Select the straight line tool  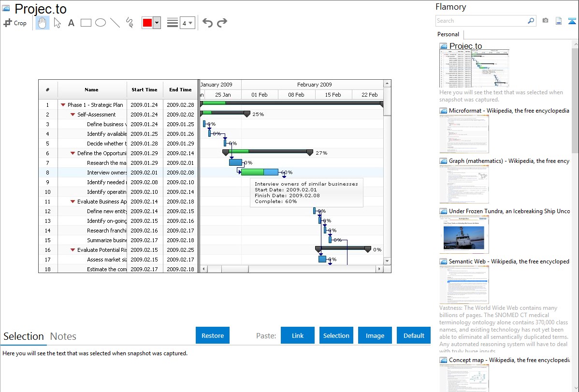(x=115, y=23)
